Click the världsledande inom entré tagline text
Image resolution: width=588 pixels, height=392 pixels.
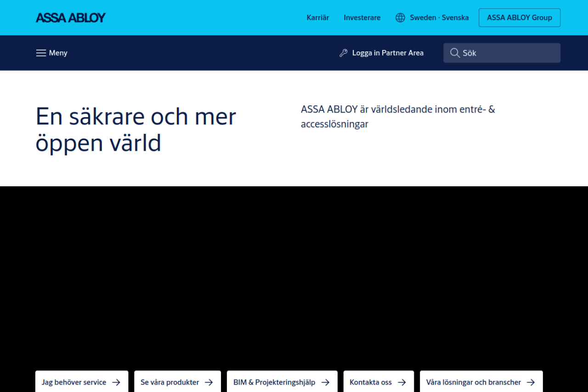[x=398, y=116]
